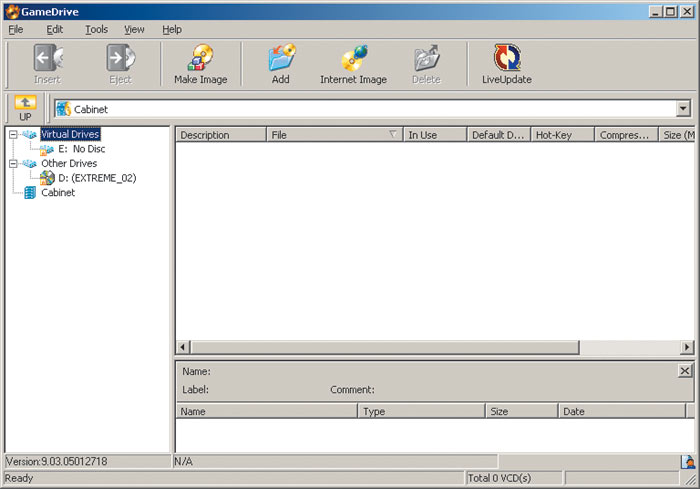This screenshot has width=700, height=489.
Task: Select Cabinet in the tree
Action: [58, 192]
